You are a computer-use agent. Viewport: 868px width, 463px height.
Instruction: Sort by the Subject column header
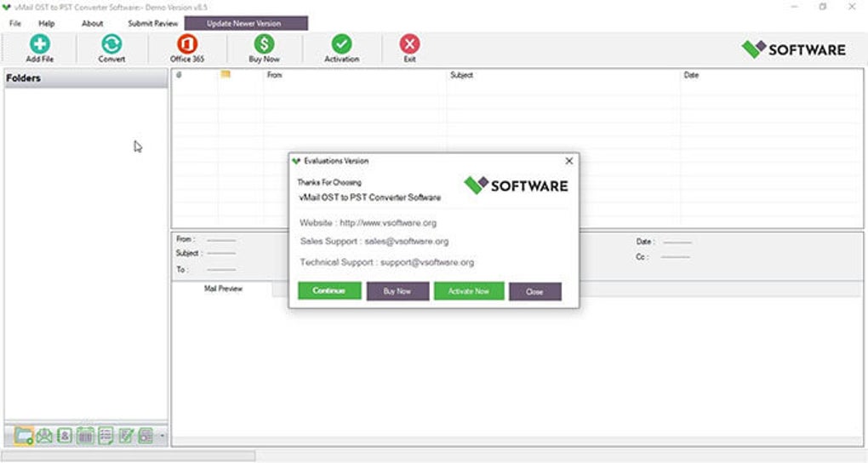462,75
